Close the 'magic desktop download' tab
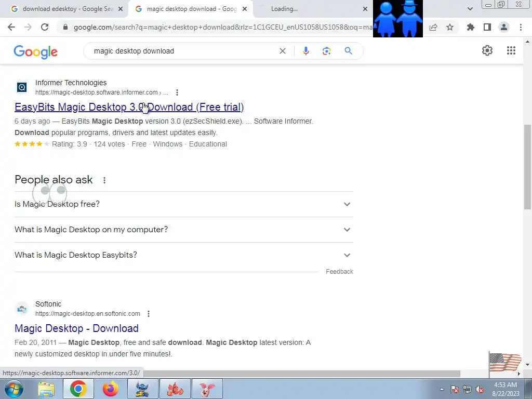Screen dimensions: 532x399 245,9
